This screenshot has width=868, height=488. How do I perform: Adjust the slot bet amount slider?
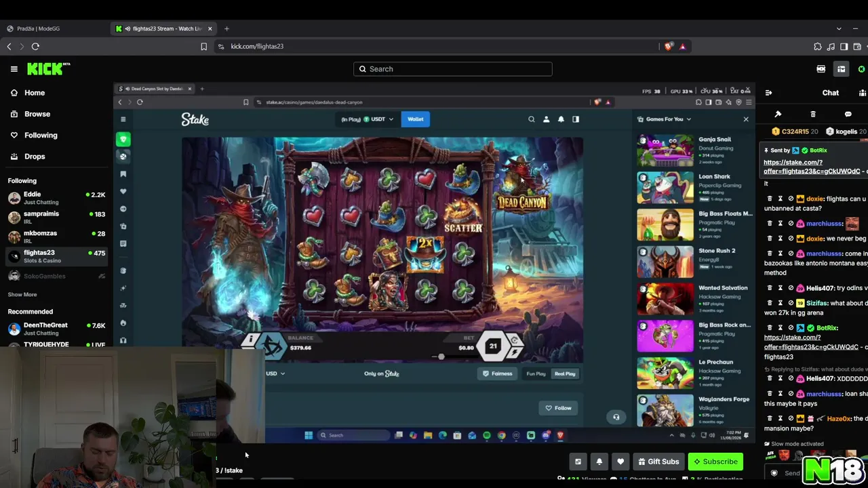point(441,357)
